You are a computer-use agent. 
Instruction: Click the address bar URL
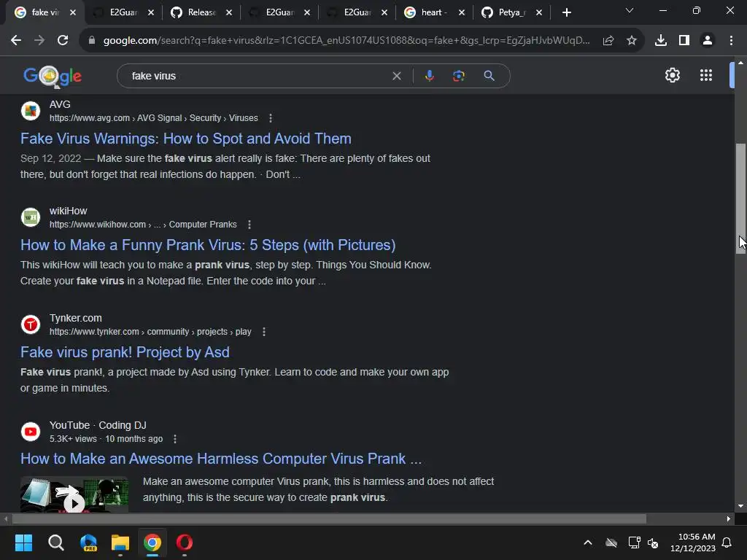pyautogui.click(x=347, y=41)
